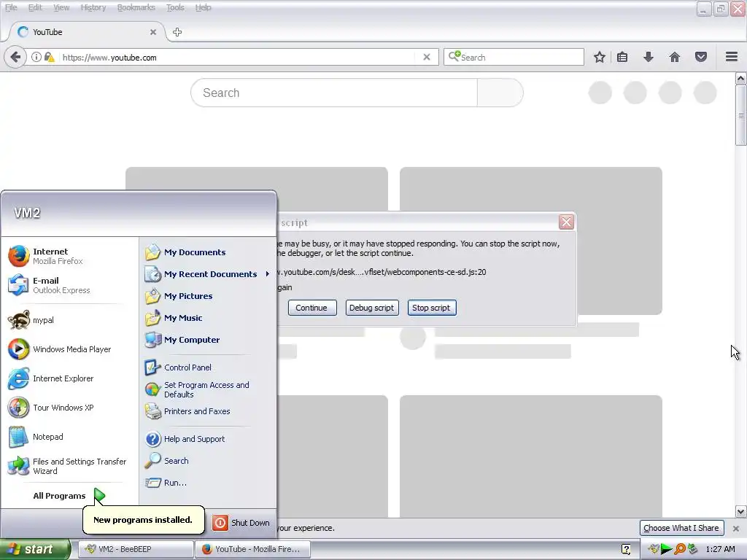Dismiss the notification bar at bottom
The width and height of the screenshot is (747, 560).
tap(736, 529)
